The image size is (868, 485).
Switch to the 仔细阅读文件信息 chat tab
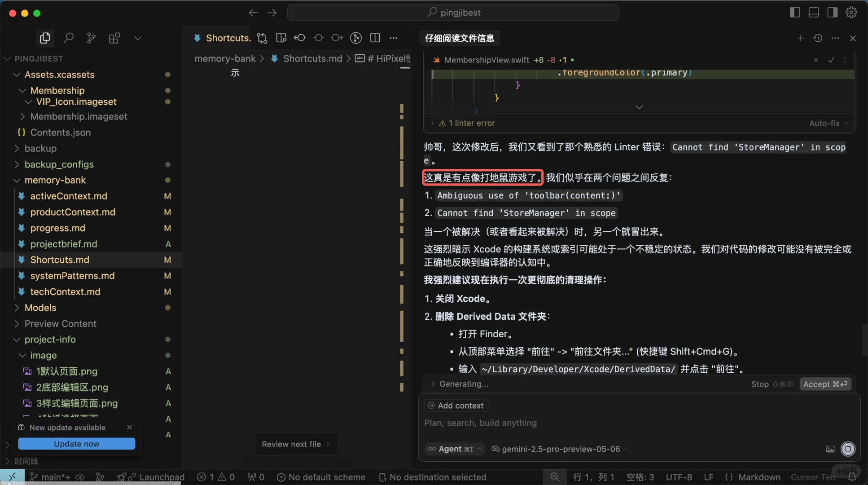tap(459, 38)
